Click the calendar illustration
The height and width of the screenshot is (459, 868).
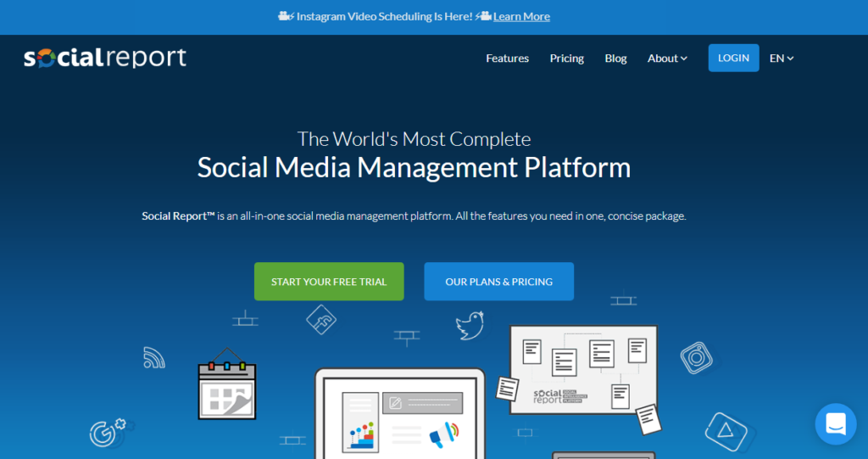tap(227, 383)
